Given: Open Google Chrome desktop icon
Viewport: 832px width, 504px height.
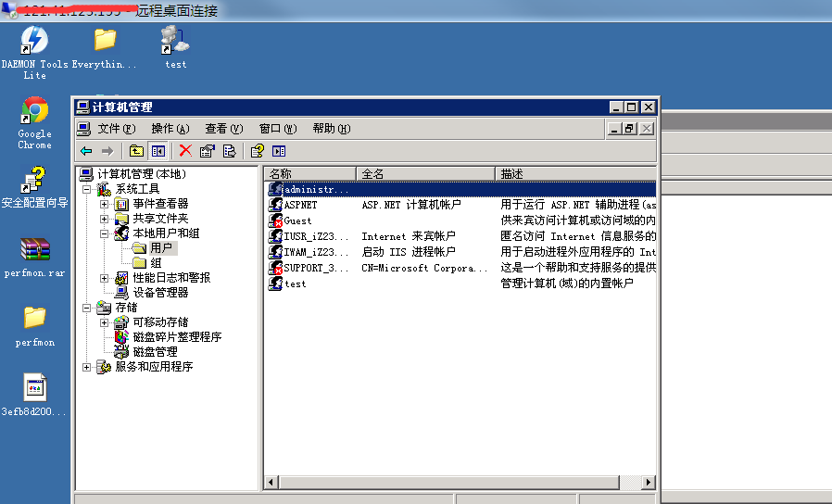Looking at the screenshot, I should point(34,112).
